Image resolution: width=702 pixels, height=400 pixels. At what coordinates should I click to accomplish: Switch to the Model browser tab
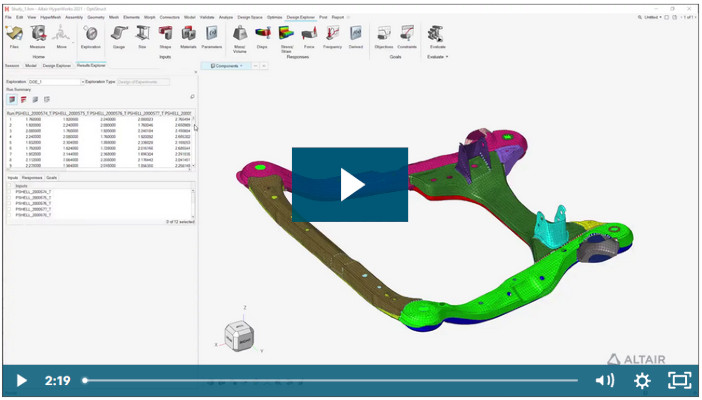pyautogui.click(x=30, y=65)
